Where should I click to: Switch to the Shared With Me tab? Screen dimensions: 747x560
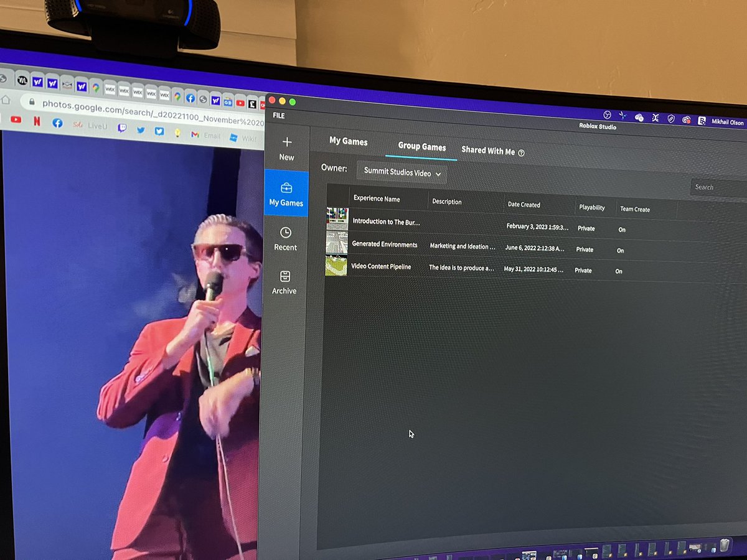pos(488,151)
